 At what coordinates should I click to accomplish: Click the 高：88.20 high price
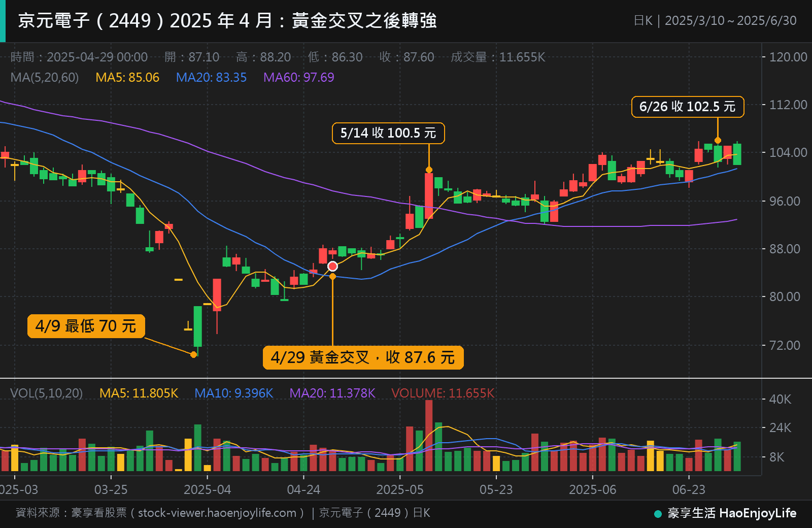point(263,57)
